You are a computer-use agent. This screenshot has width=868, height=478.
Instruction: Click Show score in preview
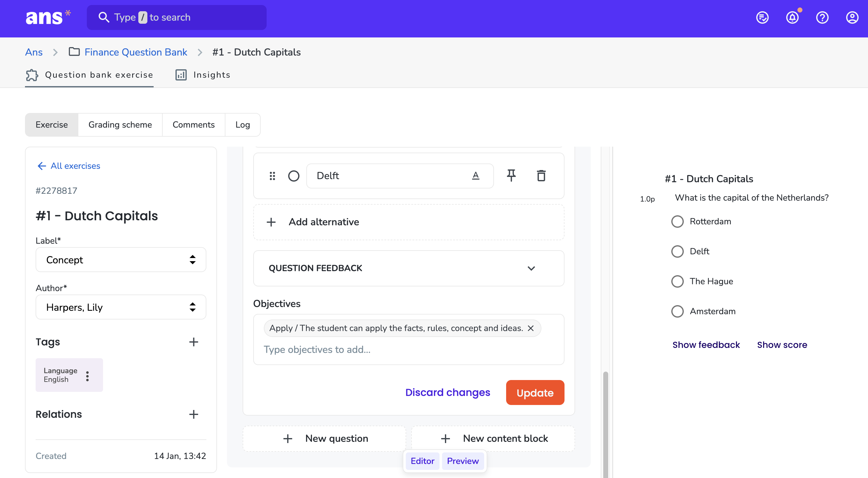click(x=782, y=345)
